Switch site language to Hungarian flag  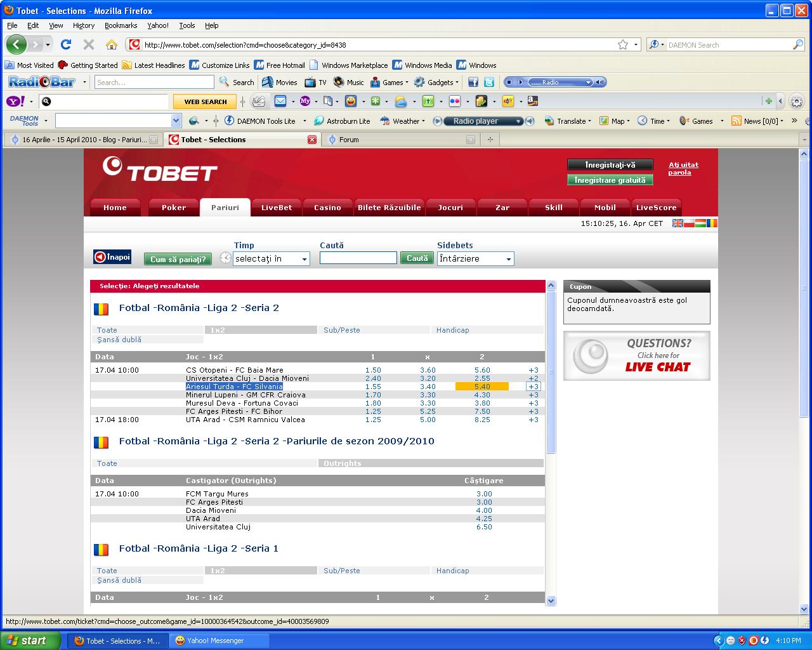(x=700, y=223)
